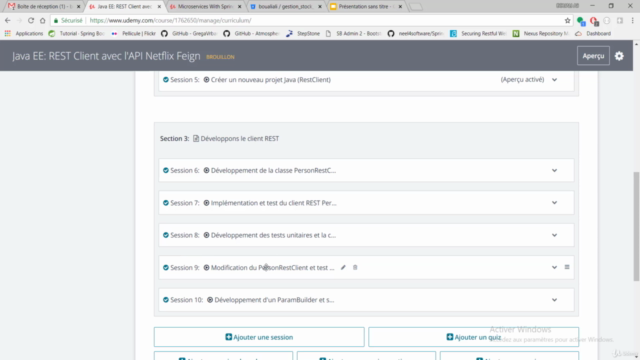The height and width of the screenshot is (360, 640).
Task: Click the video icon in Session 8
Action: tap(207, 235)
